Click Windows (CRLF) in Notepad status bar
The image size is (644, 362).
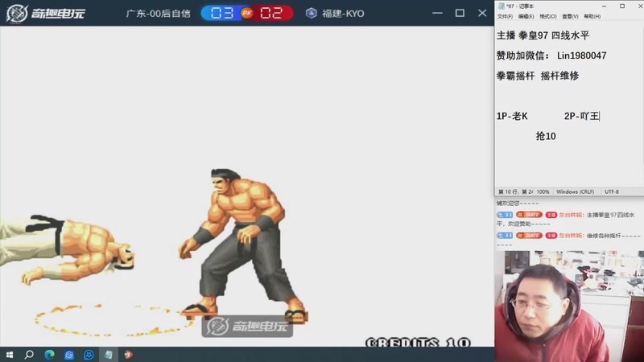coord(575,191)
